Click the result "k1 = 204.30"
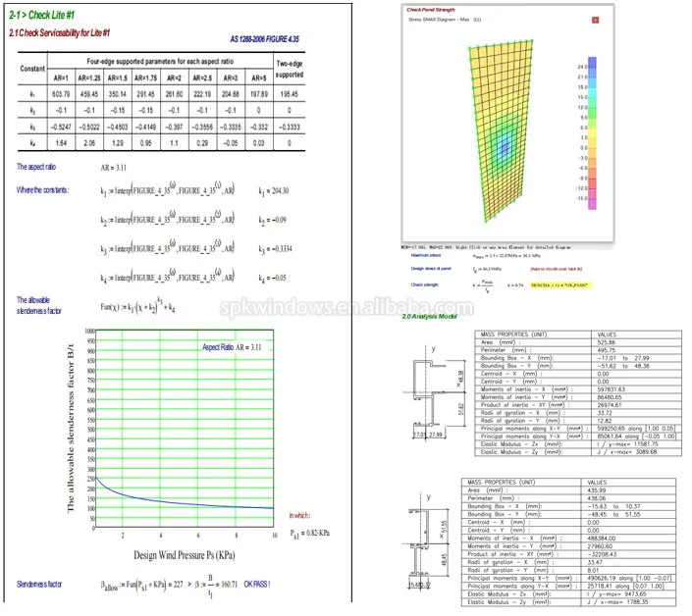Viewport: 692px width, 616px height. click(x=274, y=191)
